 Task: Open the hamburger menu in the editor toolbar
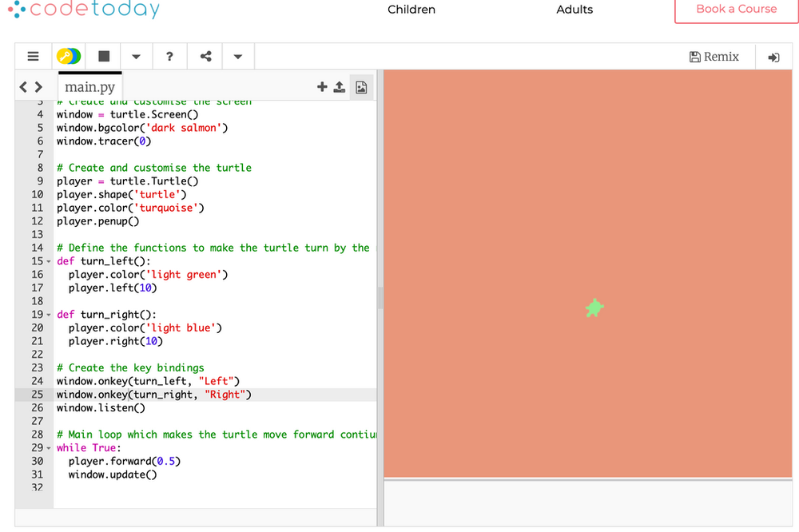tap(33, 56)
